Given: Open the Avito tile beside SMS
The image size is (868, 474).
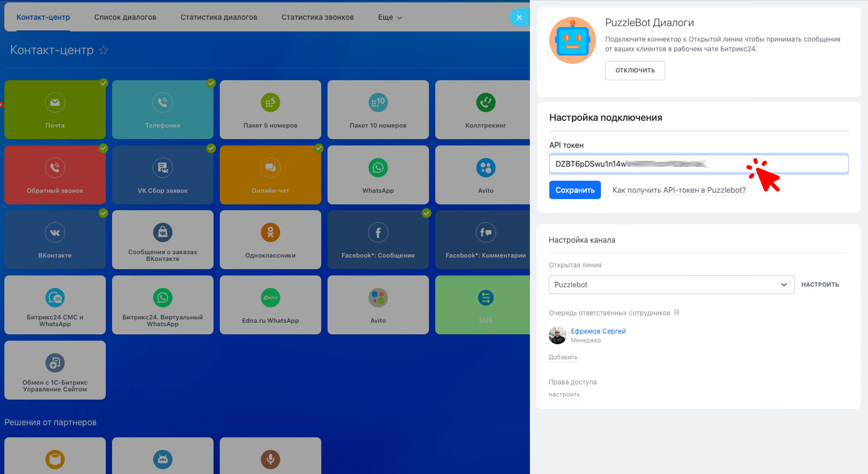Looking at the screenshot, I should pyautogui.click(x=378, y=305).
